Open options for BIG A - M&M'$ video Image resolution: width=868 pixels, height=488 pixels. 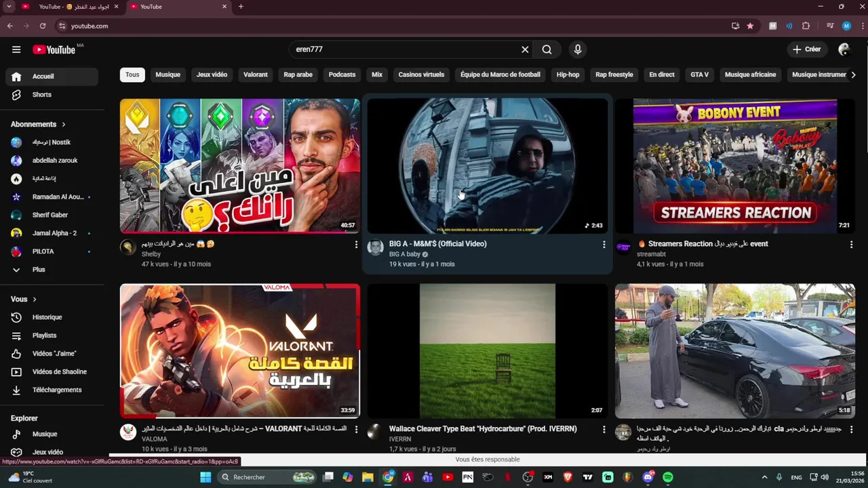604,245
